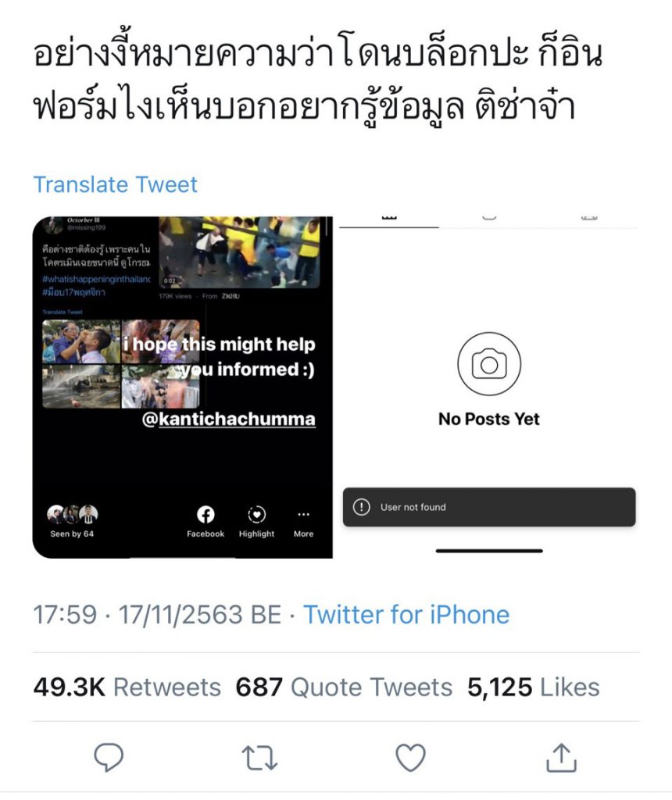Viewport: 672px width, 800px height.
Task: Open the share upload icon
Action: (x=561, y=757)
